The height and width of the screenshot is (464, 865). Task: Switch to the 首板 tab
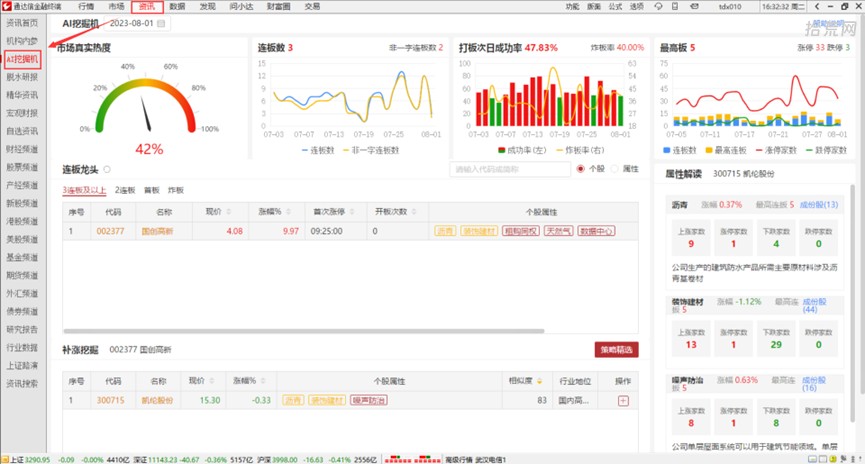click(152, 190)
